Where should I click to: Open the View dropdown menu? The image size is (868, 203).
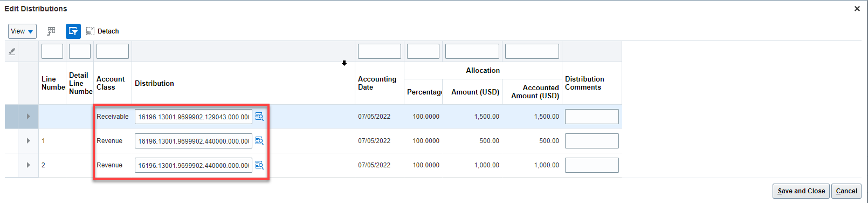(x=22, y=31)
